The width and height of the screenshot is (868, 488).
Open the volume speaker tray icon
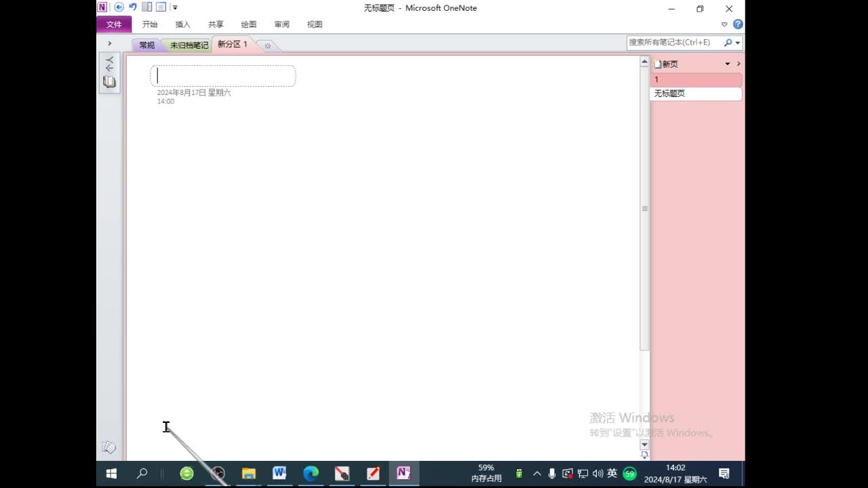[x=597, y=474]
